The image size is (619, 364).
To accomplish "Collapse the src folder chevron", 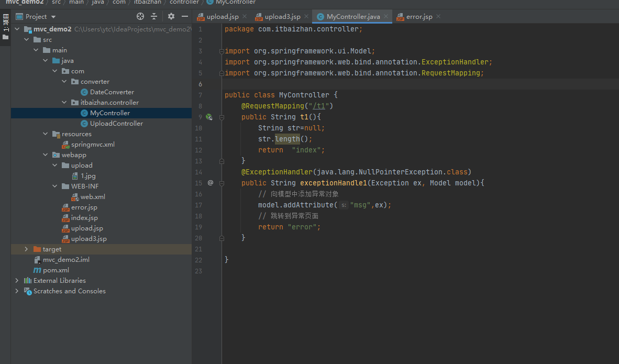I will tap(27, 39).
